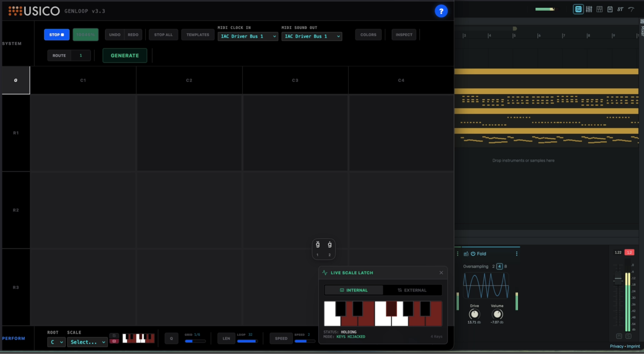644x354 pixels.
Task: Open Fold device three-dot options menu
Action: coord(516,254)
